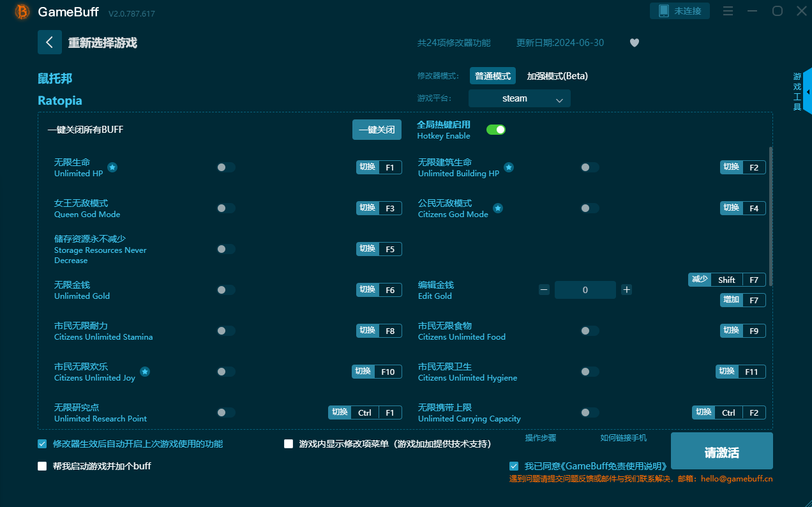Open the steam platform dropdown
The width and height of the screenshot is (812, 507).
pos(520,98)
